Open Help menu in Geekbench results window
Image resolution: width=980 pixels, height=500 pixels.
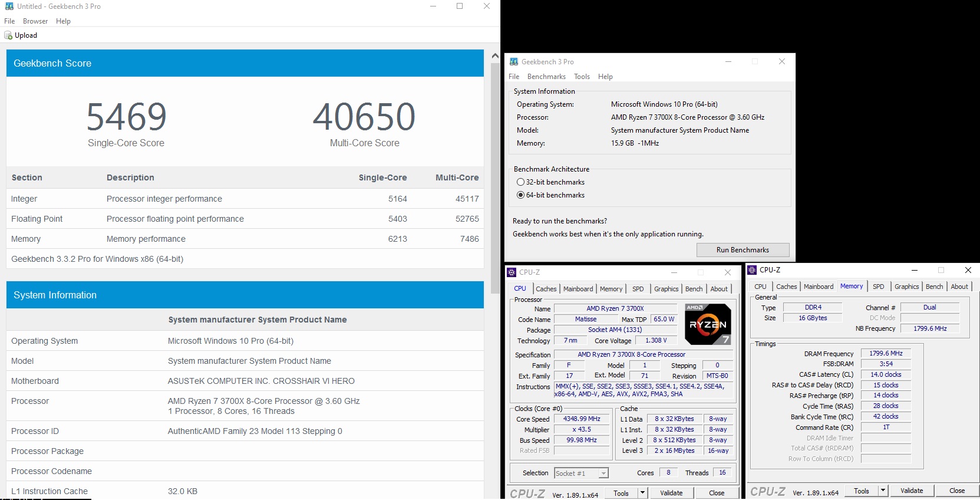pyautogui.click(x=63, y=21)
